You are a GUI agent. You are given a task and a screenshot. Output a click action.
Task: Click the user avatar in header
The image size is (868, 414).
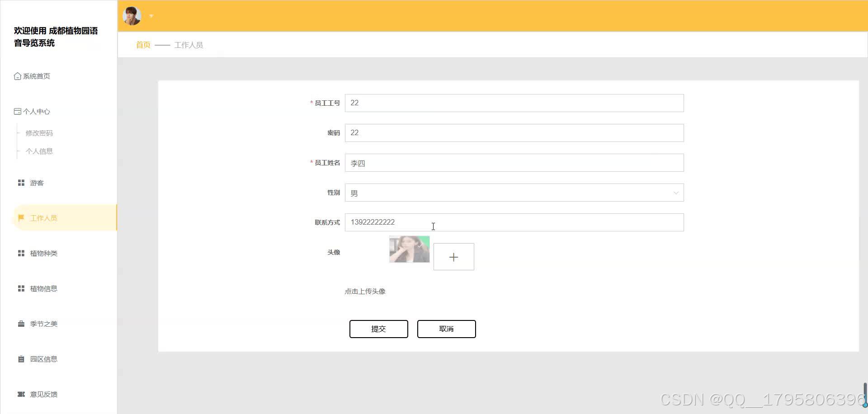pos(132,16)
